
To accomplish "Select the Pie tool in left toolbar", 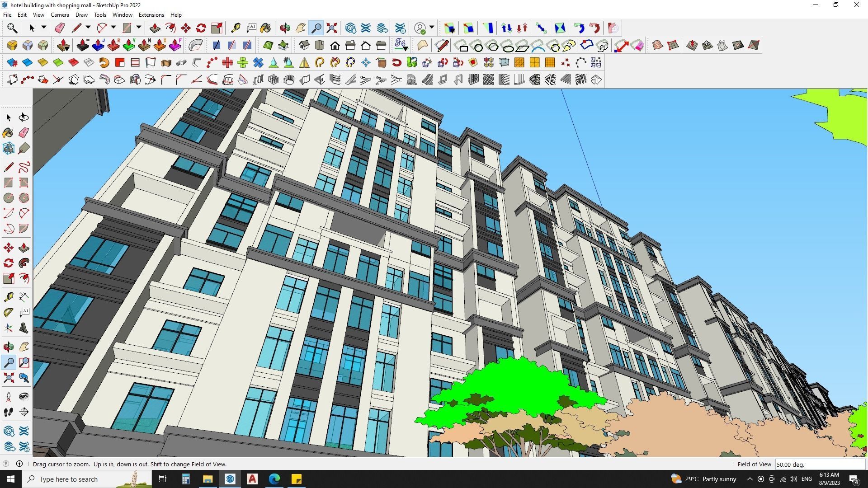I will (24, 229).
